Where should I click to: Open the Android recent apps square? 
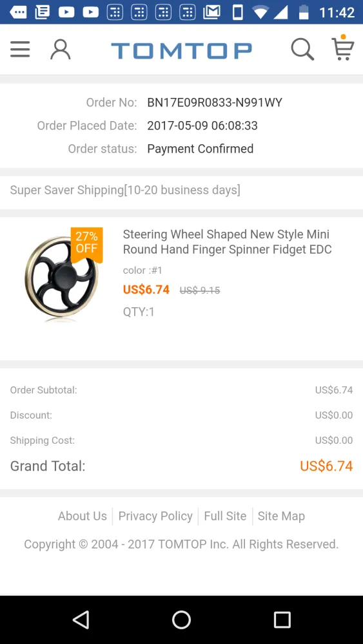tap(282, 620)
